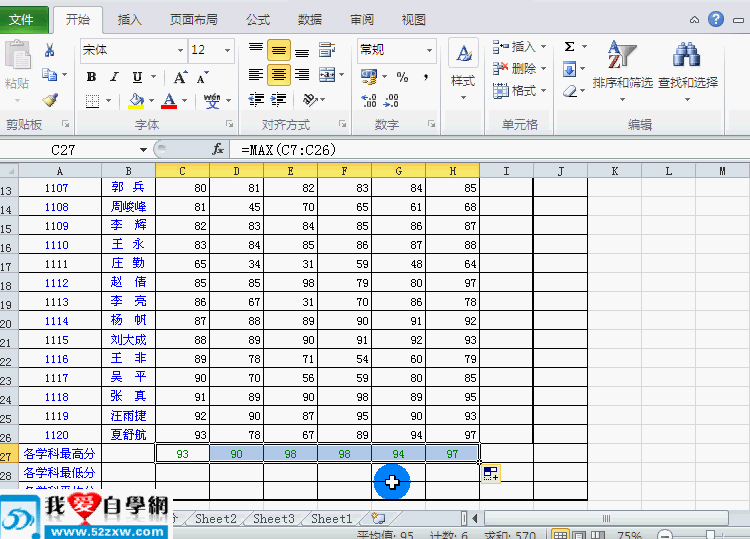
Task: Toggle Bold formatting
Action: click(x=91, y=77)
